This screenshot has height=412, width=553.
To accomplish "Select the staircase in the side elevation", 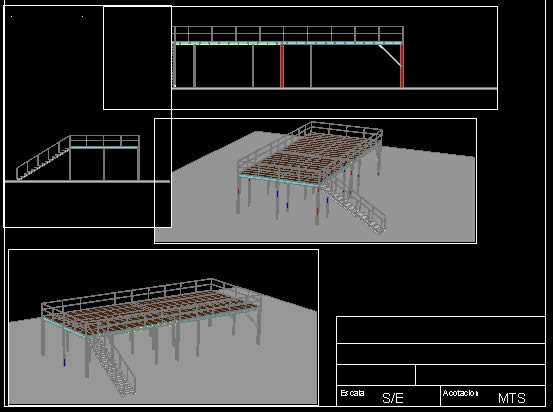I will coord(43,159).
